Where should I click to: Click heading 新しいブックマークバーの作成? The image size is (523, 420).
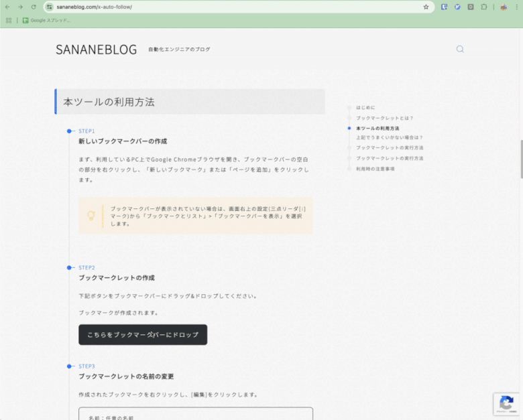click(123, 141)
